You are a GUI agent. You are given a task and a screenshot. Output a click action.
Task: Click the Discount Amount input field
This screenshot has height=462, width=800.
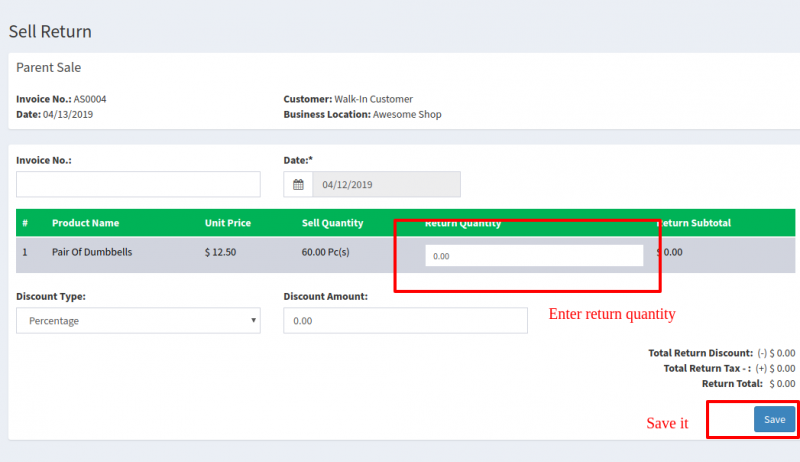pos(405,321)
